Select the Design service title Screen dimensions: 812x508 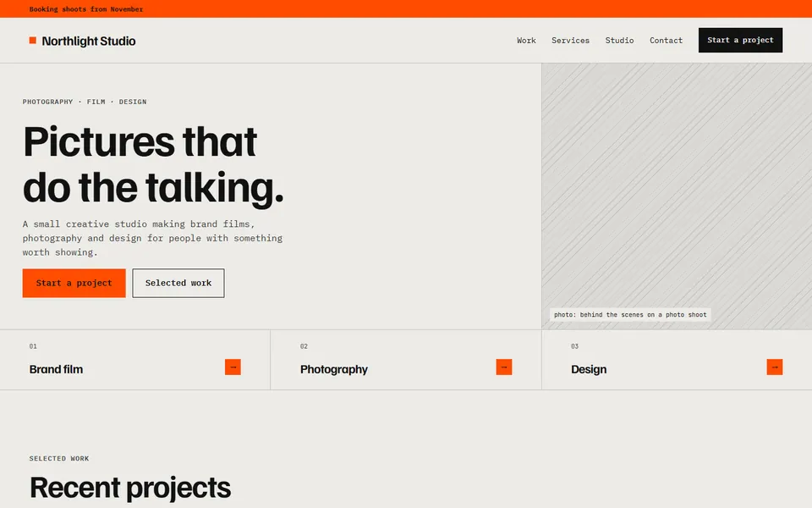click(x=589, y=369)
